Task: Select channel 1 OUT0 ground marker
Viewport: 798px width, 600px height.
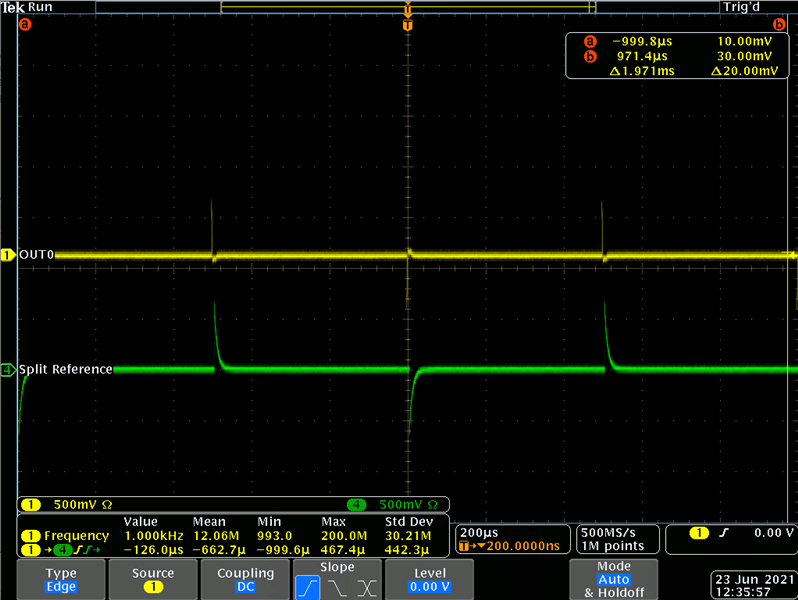Action: point(8,254)
